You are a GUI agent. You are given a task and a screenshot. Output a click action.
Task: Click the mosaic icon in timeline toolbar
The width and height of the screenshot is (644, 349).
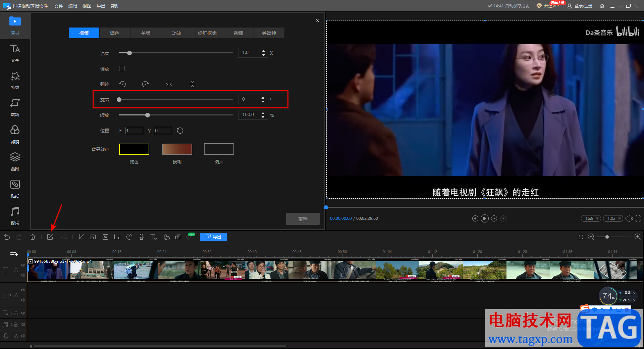[105, 237]
